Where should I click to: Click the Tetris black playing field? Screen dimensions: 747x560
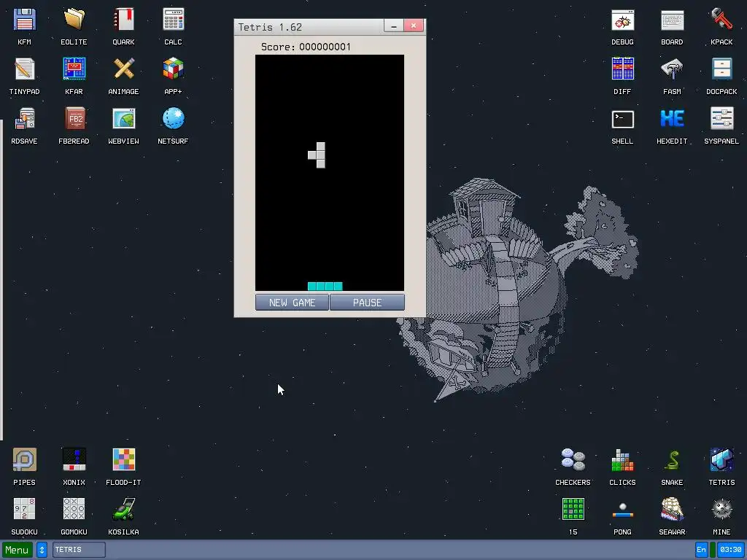pos(330,173)
